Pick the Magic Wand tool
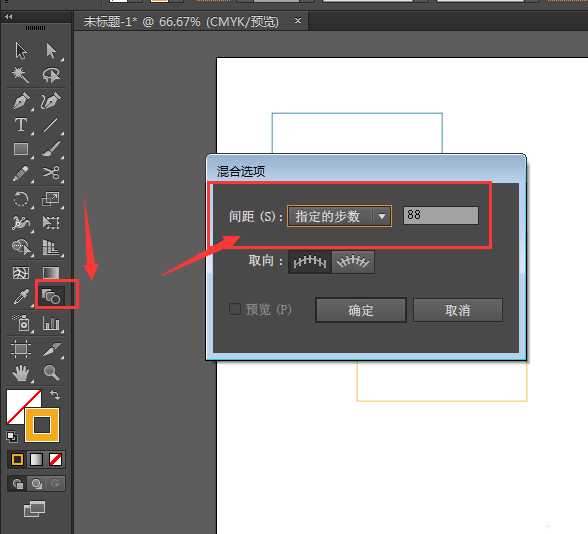Viewport: 588px width, 534px height. 20,75
